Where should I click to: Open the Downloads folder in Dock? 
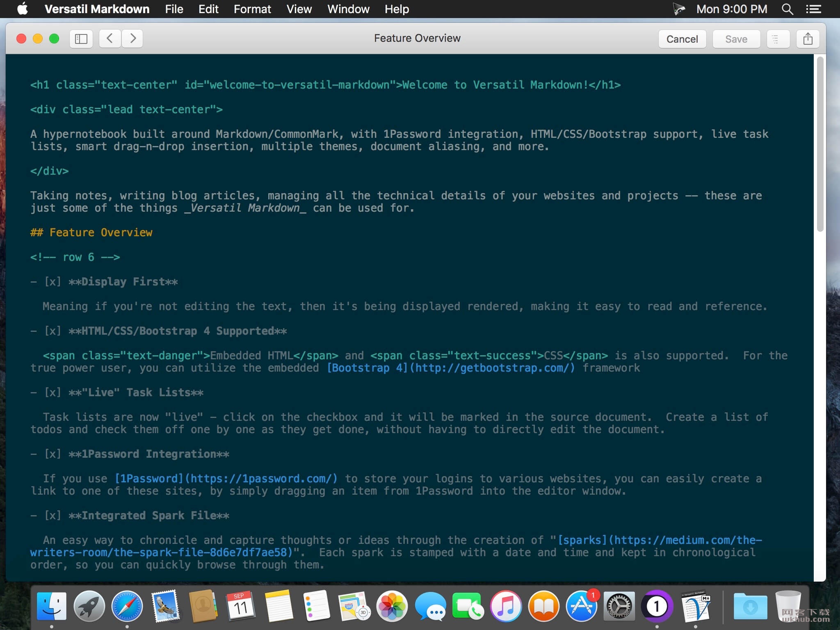click(x=750, y=606)
